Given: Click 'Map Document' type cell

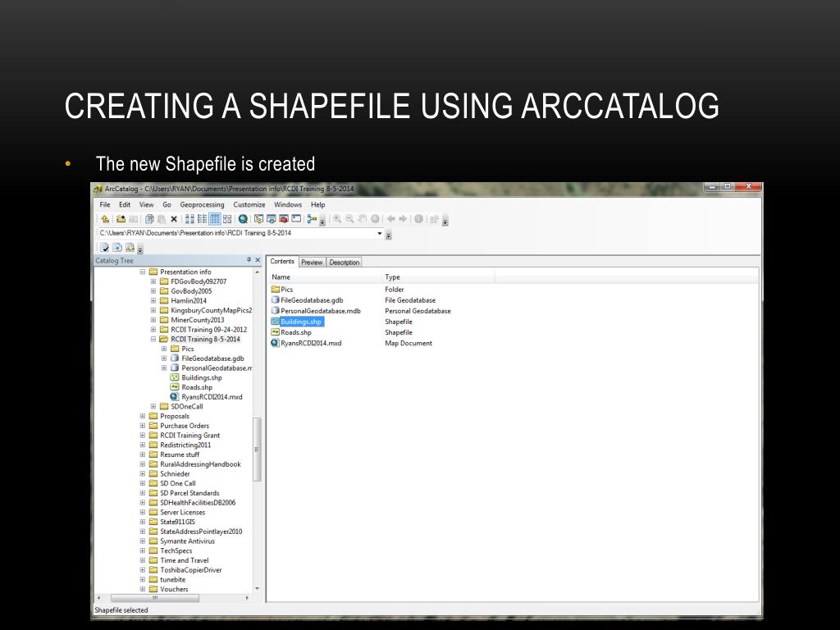Looking at the screenshot, I should pyautogui.click(x=409, y=343).
